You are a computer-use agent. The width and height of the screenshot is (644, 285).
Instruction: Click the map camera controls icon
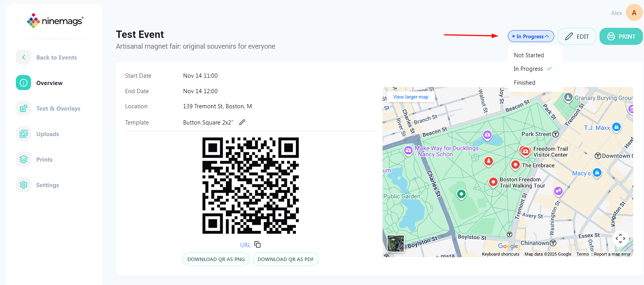click(620, 238)
